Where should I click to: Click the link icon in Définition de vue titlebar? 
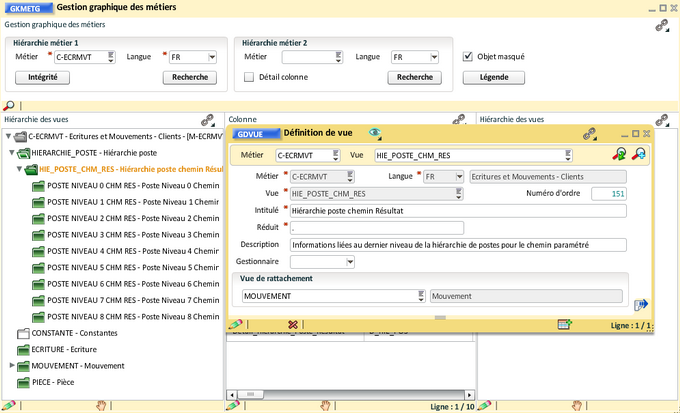(590, 132)
